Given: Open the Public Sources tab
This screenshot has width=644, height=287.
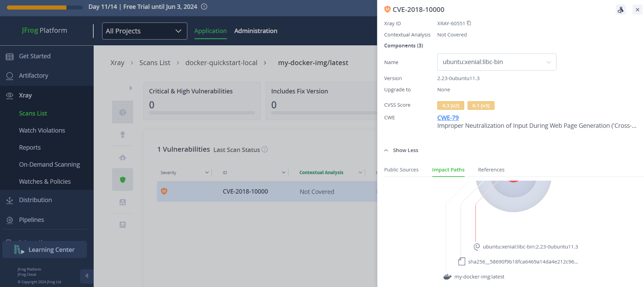Looking at the screenshot, I should pyautogui.click(x=401, y=170).
